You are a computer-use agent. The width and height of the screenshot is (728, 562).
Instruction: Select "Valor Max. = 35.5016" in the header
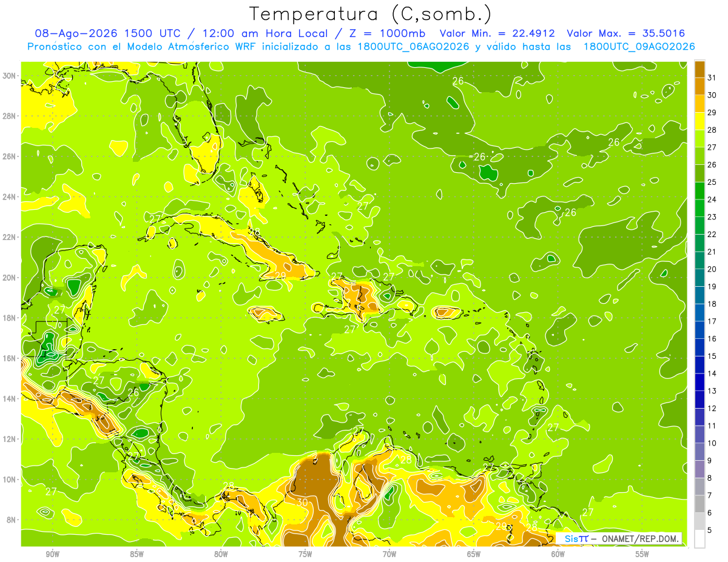pos(626,33)
